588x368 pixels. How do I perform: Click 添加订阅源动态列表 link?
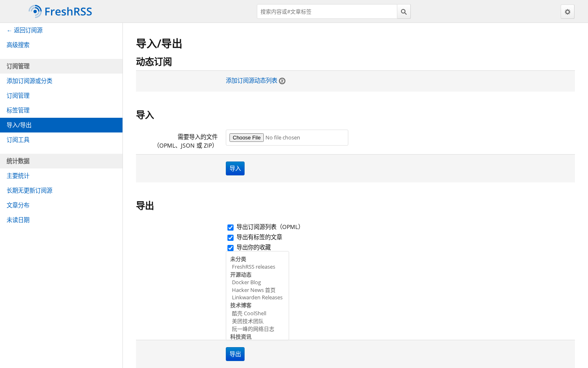click(252, 81)
